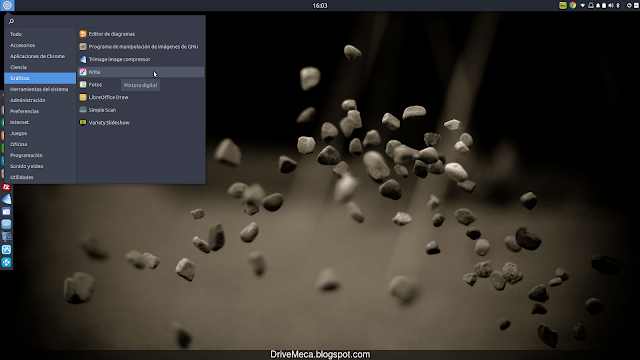Click the battery status icon
The image size is (640, 360).
point(604,6)
